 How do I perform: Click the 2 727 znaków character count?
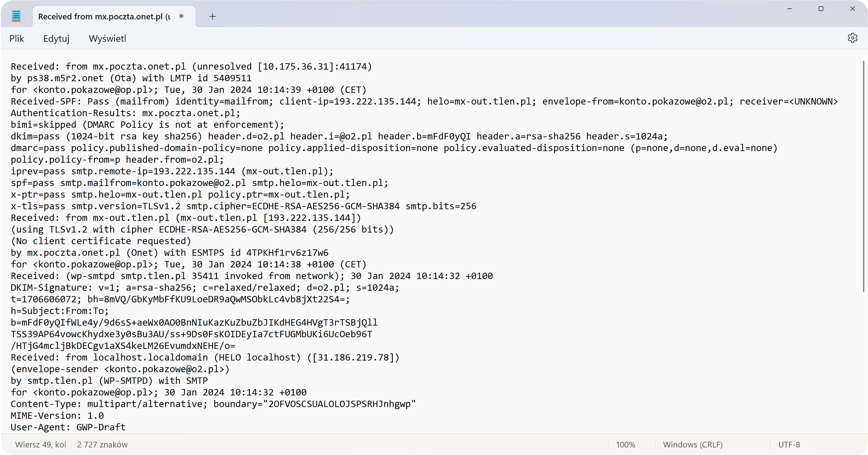click(103, 445)
